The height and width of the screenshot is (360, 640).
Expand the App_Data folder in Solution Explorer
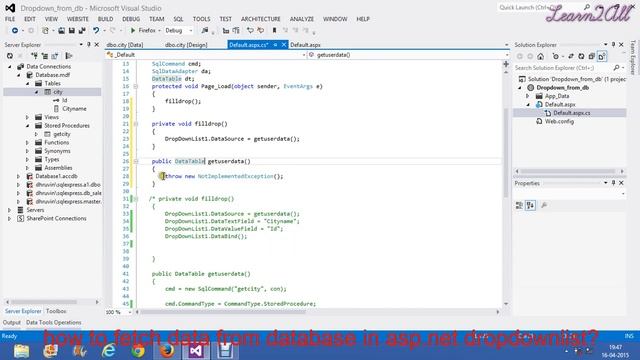point(528,96)
